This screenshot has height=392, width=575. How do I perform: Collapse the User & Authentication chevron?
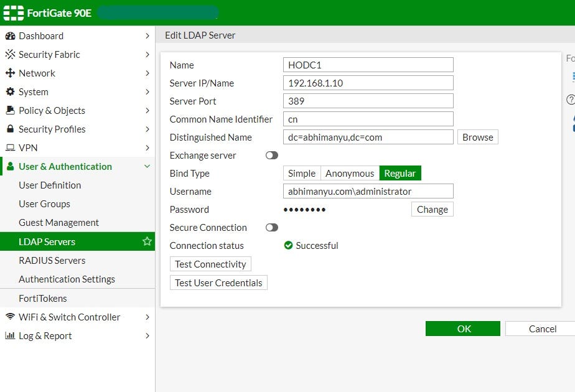(147, 167)
